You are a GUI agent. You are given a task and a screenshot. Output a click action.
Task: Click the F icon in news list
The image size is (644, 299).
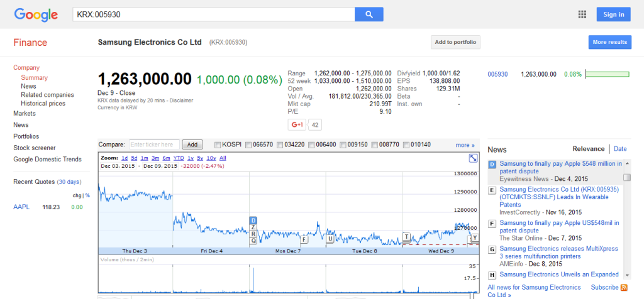492,224
